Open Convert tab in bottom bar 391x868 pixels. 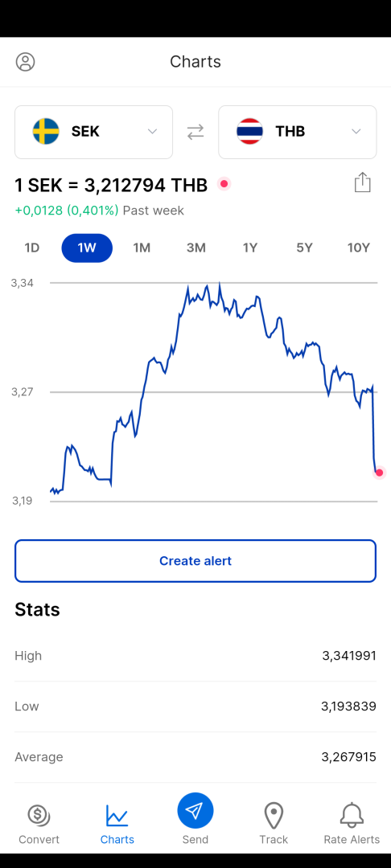[39, 825]
